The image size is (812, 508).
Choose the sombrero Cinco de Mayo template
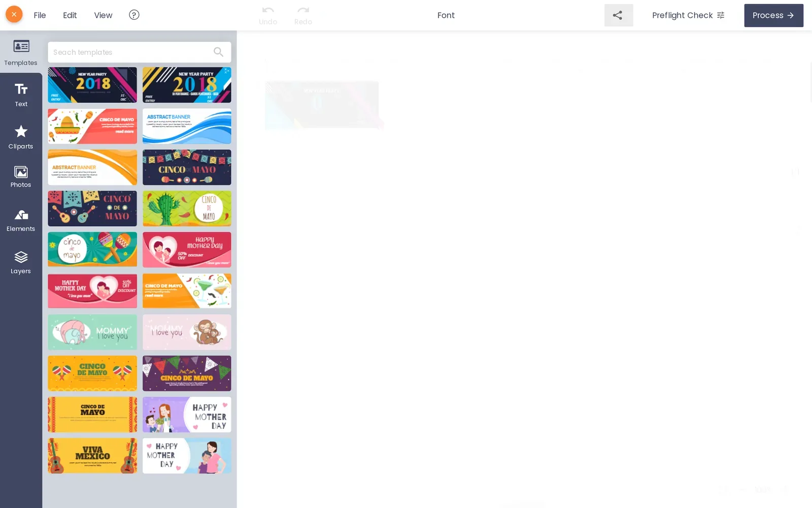[x=92, y=126]
